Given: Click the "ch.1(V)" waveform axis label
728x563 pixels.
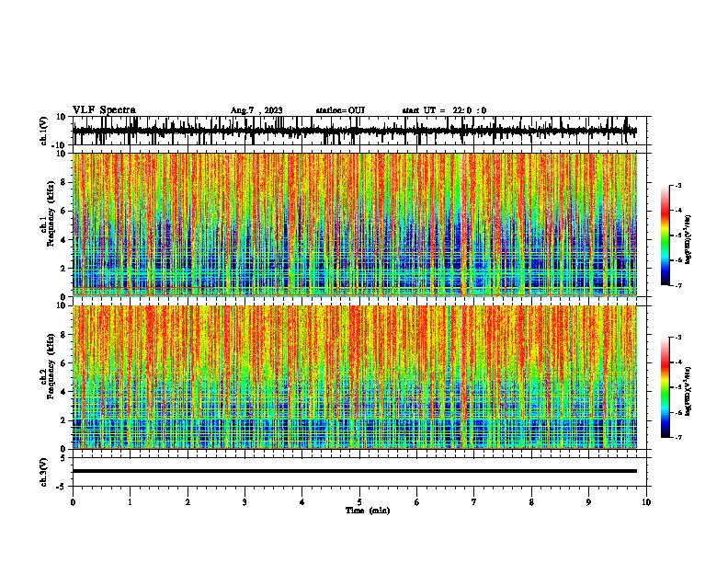Looking at the screenshot, I should coord(44,131).
